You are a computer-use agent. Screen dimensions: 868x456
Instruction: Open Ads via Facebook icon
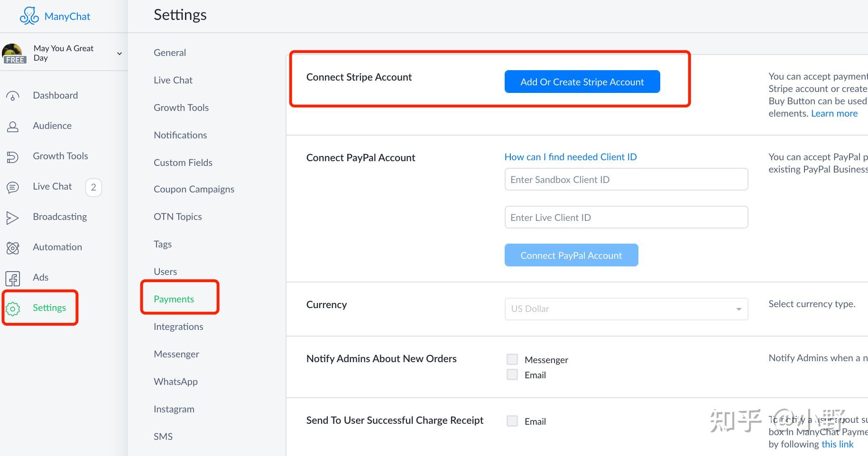point(13,278)
